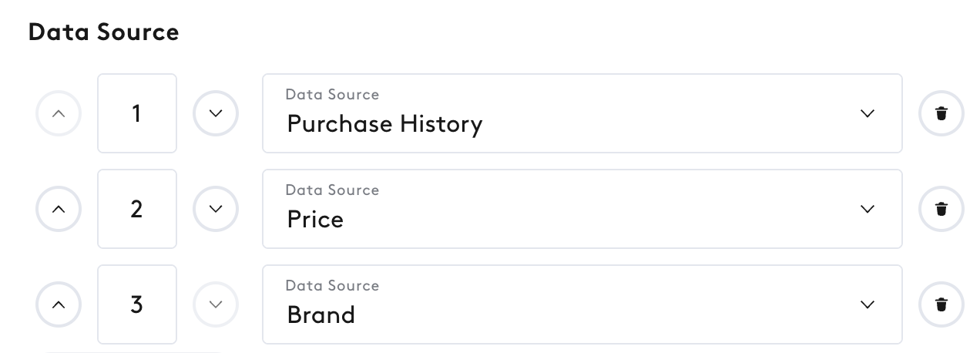Remove the Brand data source

tap(941, 304)
